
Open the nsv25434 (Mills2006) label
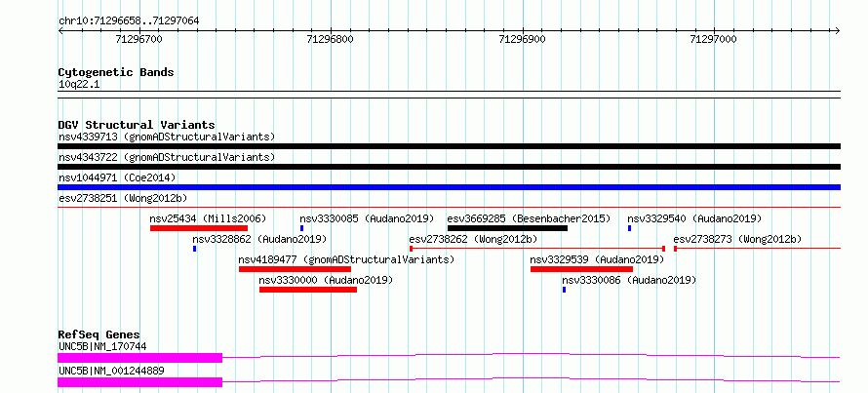click(x=208, y=218)
